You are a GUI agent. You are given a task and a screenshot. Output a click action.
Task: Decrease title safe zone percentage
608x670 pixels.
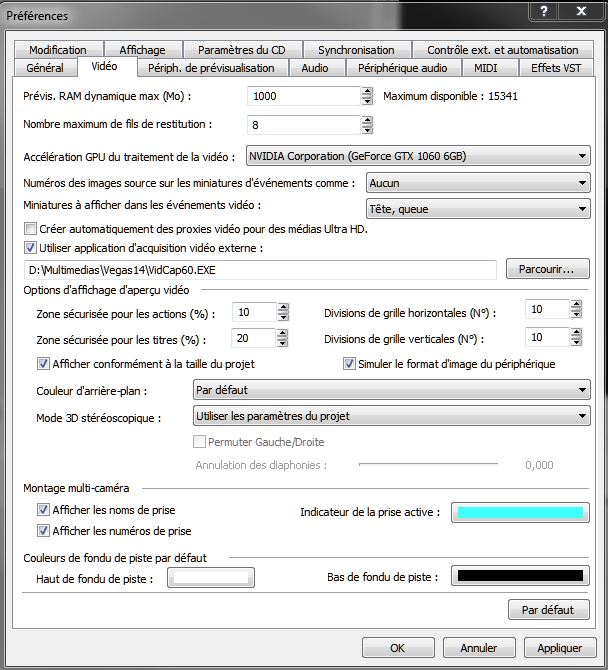click(282, 343)
